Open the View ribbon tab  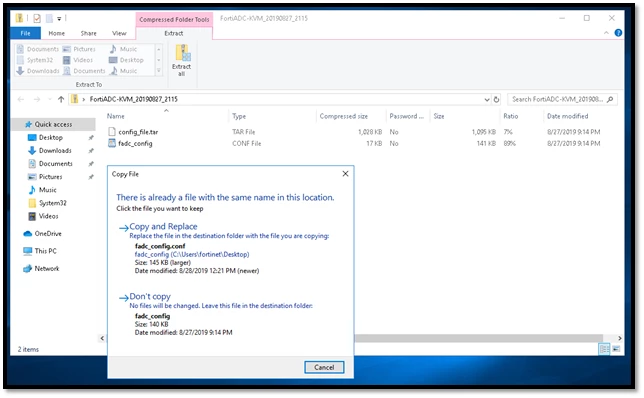(x=119, y=33)
